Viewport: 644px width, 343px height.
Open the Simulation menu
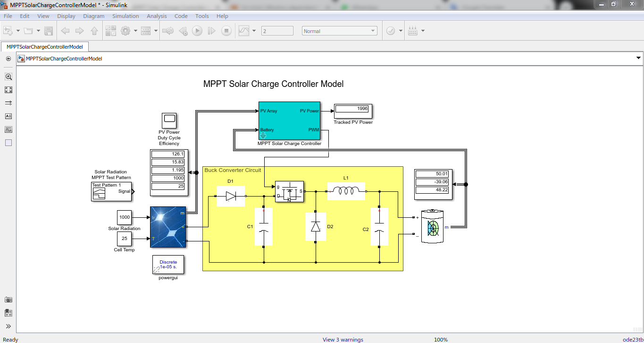[125, 16]
